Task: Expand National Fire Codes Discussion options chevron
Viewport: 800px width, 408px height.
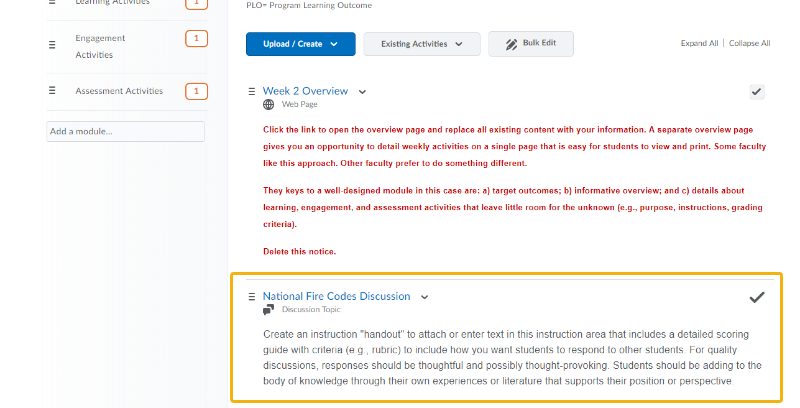Action: pyautogui.click(x=424, y=297)
